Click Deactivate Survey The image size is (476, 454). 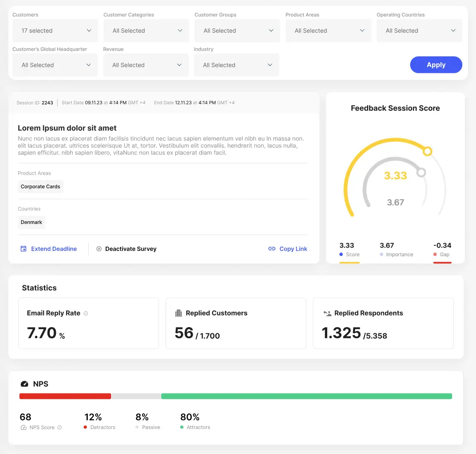(x=131, y=249)
